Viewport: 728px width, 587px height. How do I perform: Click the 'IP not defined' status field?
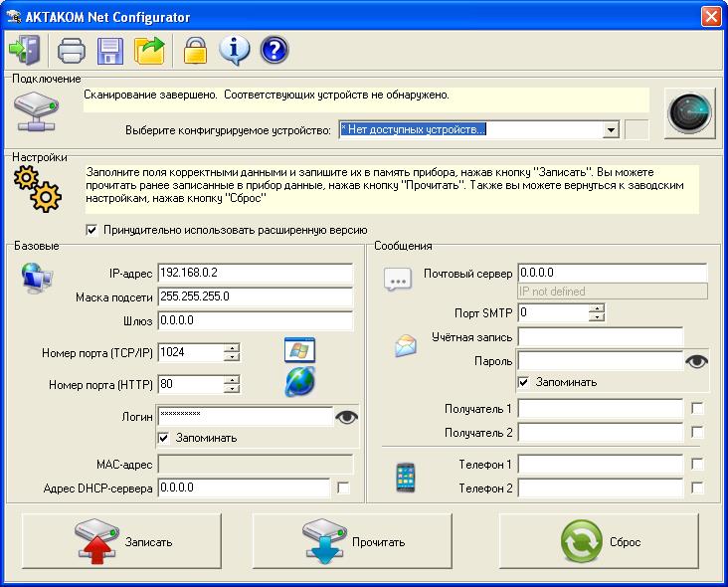click(613, 292)
